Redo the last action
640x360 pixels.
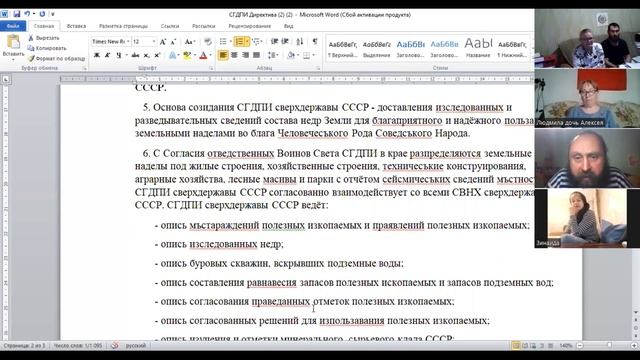point(42,14)
